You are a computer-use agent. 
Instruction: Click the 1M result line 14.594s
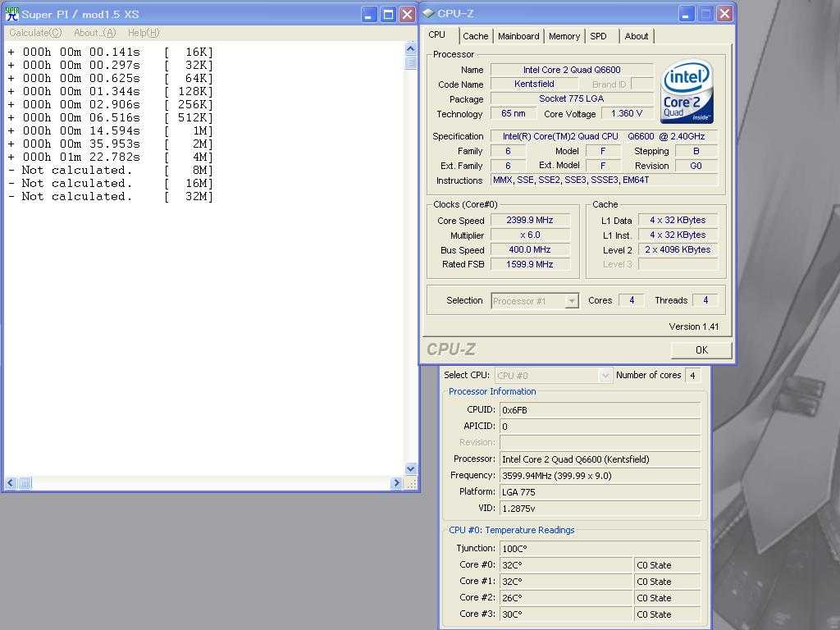point(111,130)
